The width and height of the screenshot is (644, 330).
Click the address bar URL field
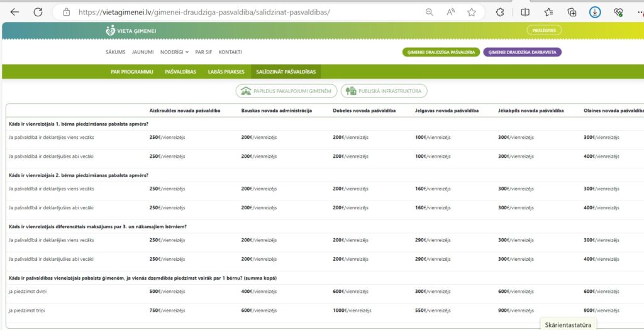[x=239, y=12]
